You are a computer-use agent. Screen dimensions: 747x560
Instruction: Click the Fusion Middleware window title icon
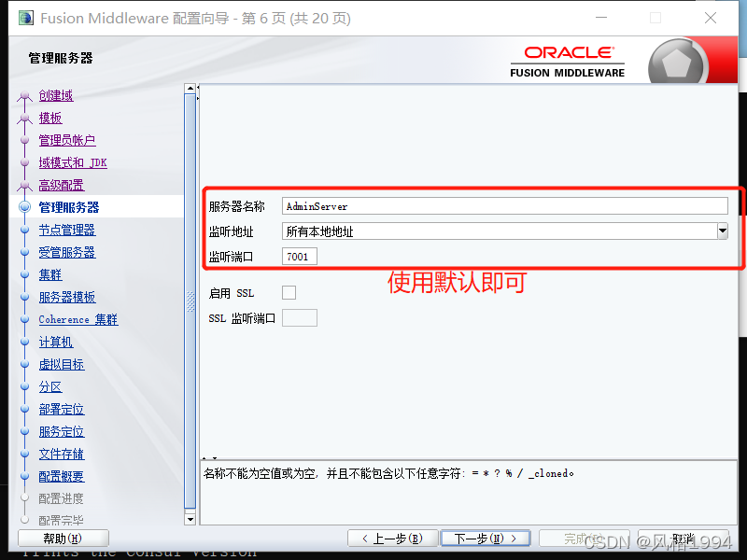(x=26, y=18)
